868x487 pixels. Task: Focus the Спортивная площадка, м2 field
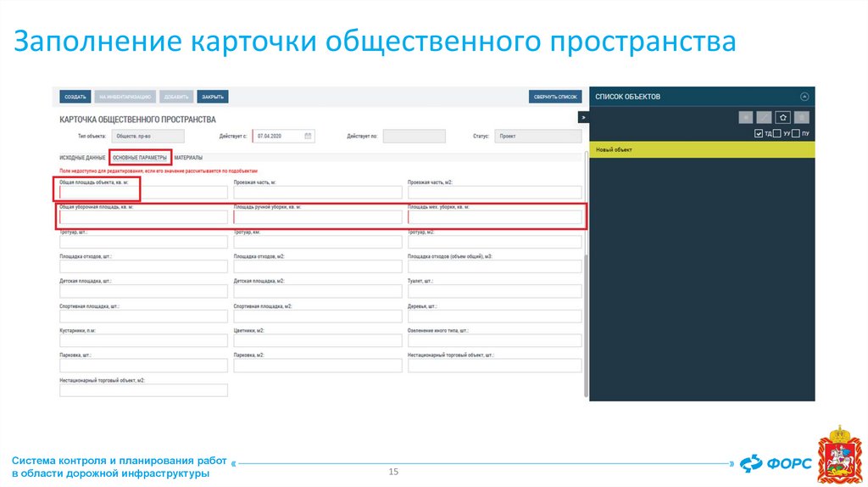click(x=318, y=316)
